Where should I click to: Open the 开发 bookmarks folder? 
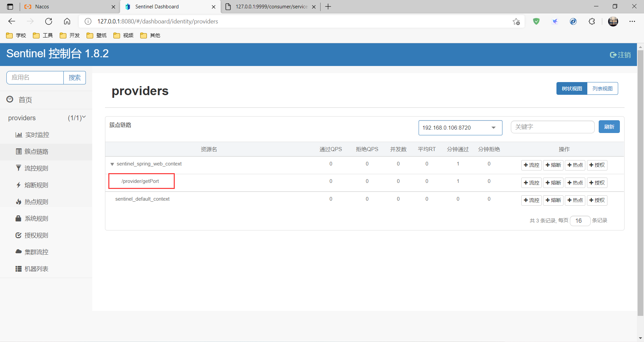pyautogui.click(x=70, y=36)
